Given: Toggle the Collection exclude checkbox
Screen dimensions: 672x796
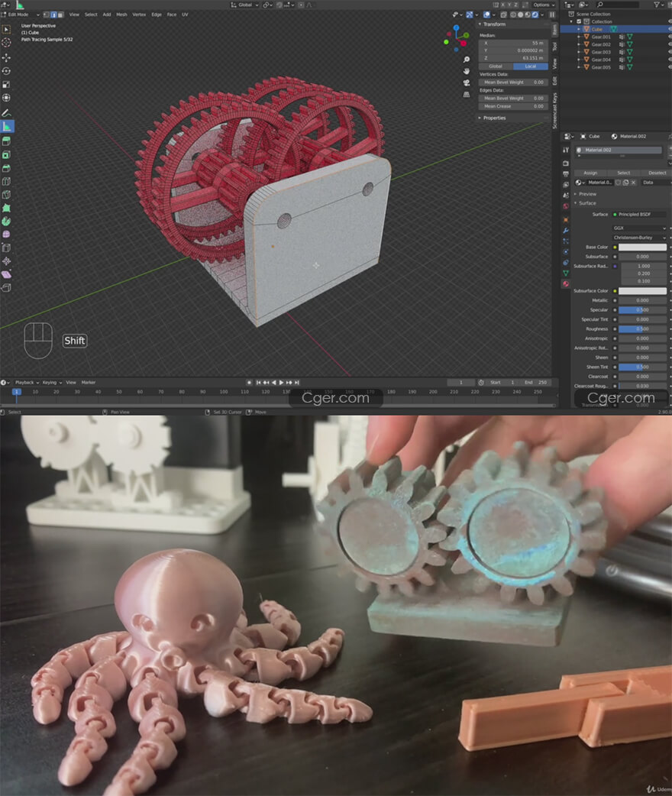Looking at the screenshot, I should click(579, 22).
